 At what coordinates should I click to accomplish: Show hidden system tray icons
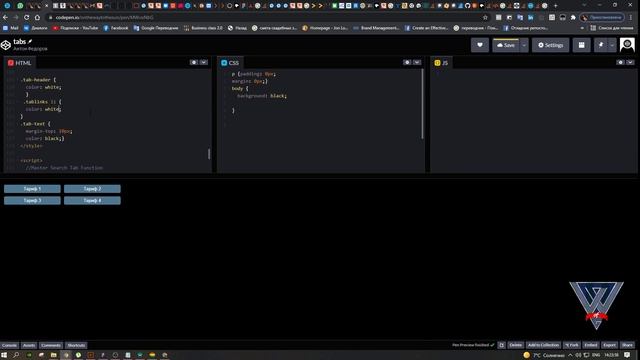pos(570,355)
